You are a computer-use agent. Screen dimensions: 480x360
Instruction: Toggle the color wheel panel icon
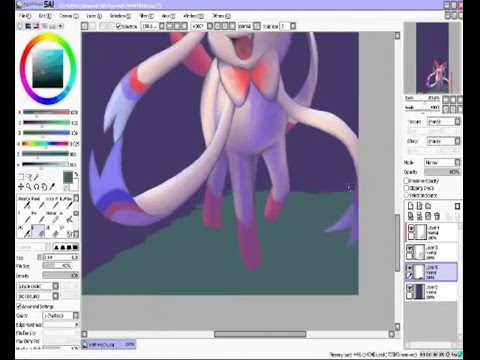pos(20,26)
